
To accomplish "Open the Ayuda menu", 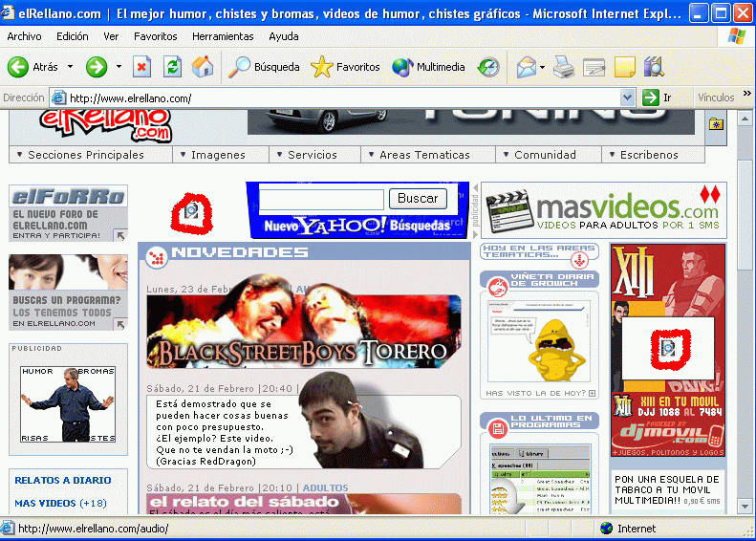I will coord(284,36).
